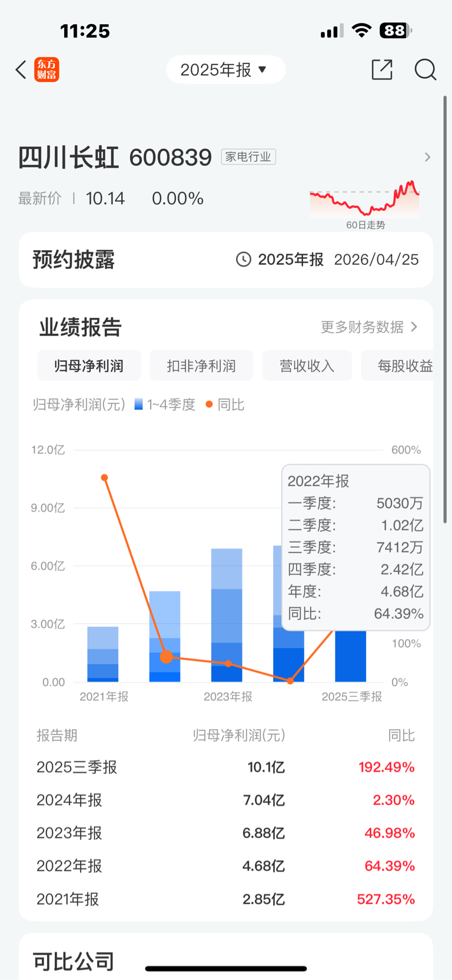This screenshot has width=452, height=980.
Task: Tap 10.1亿 net profit value
Action: 266,767
